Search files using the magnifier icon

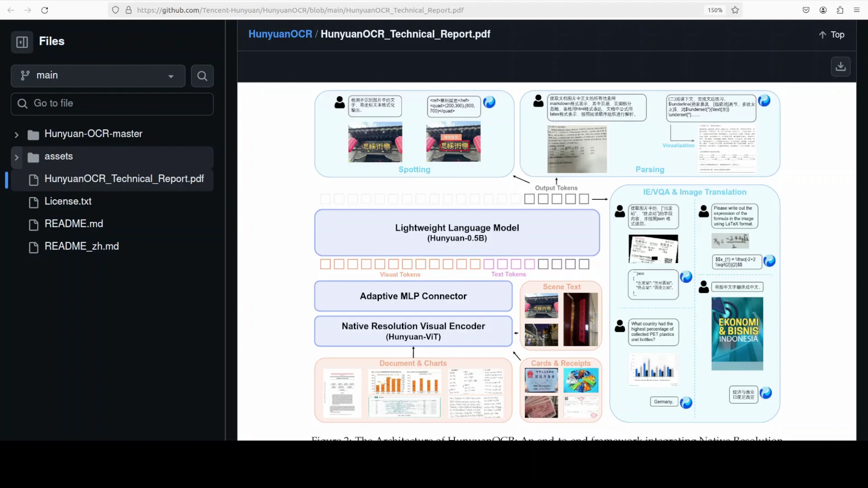click(202, 76)
